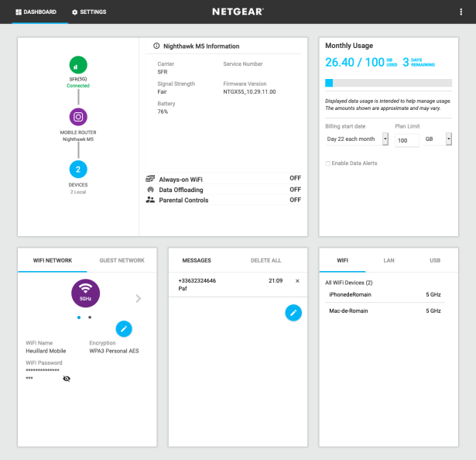The height and width of the screenshot is (460, 476).
Task: Toggle Always-on WiFi OFF state
Action: (295, 178)
